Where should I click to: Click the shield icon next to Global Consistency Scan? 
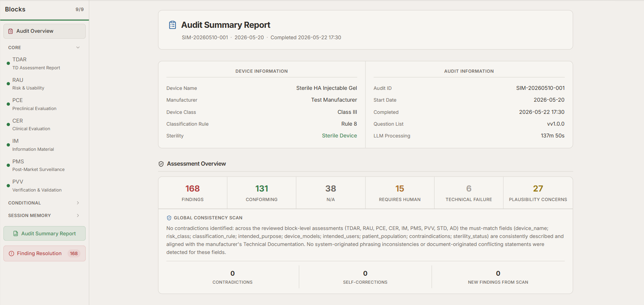pos(169,218)
